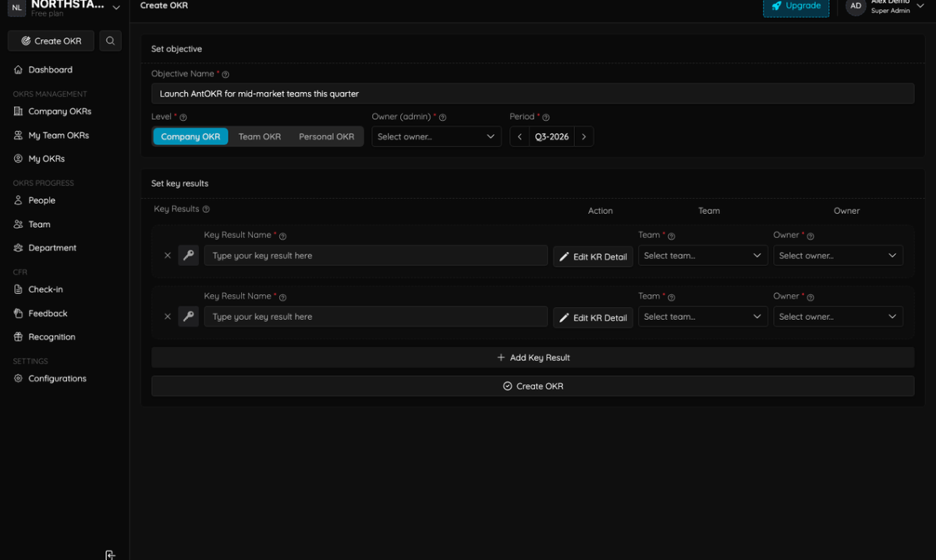Click the key icon in second key result
The image size is (936, 560).
(188, 317)
